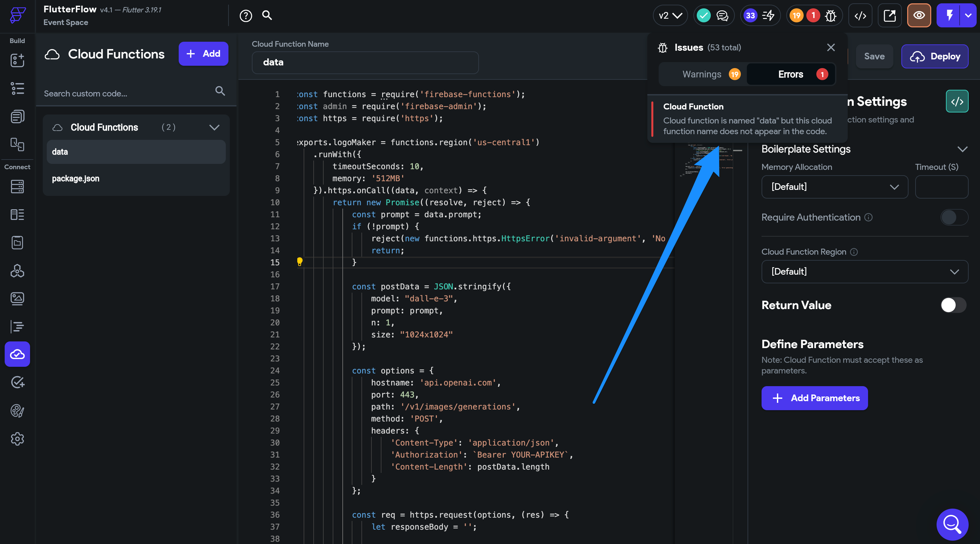Click the Require Authentication info icon
This screenshot has height=544, width=980.
point(868,217)
